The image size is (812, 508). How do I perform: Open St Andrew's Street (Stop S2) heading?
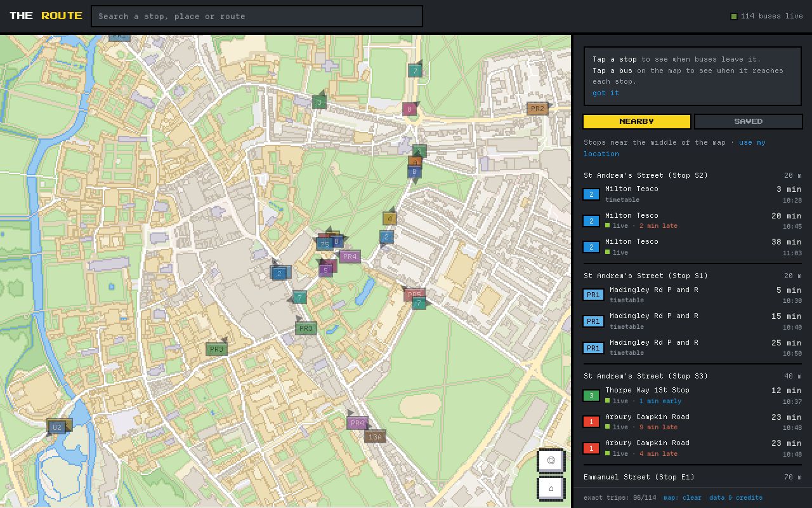click(x=646, y=175)
